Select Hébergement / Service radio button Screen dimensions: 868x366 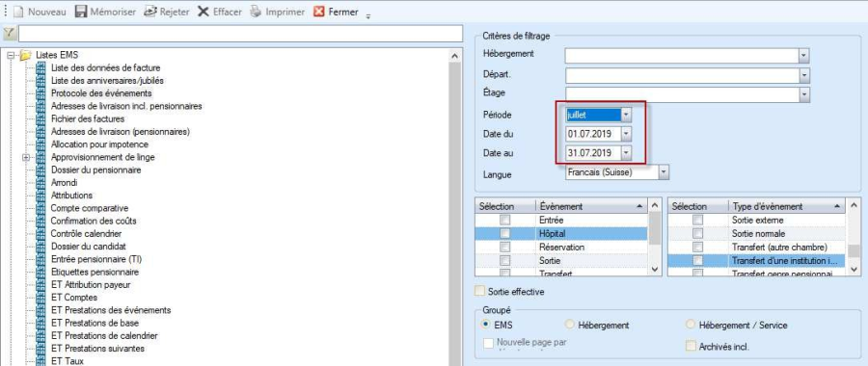coord(690,326)
